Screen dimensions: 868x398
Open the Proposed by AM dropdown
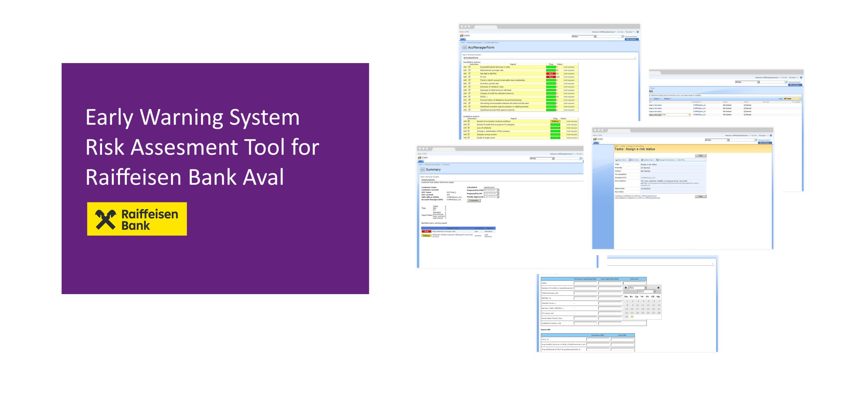492,194
